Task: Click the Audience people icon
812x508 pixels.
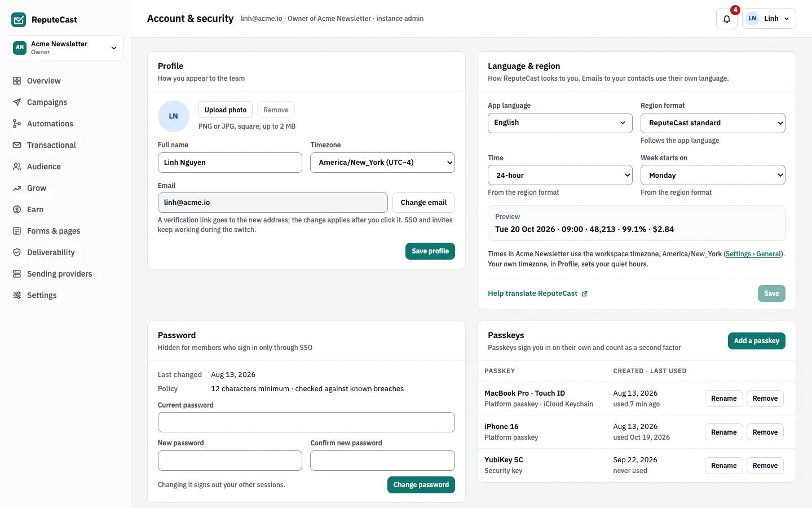Action: click(x=17, y=167)
